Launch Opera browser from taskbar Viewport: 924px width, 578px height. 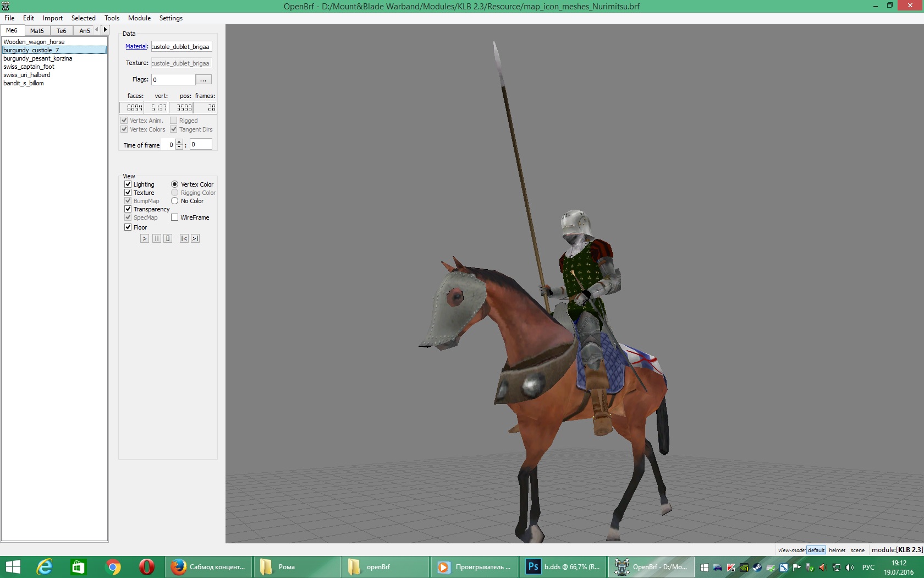point(147,567)
